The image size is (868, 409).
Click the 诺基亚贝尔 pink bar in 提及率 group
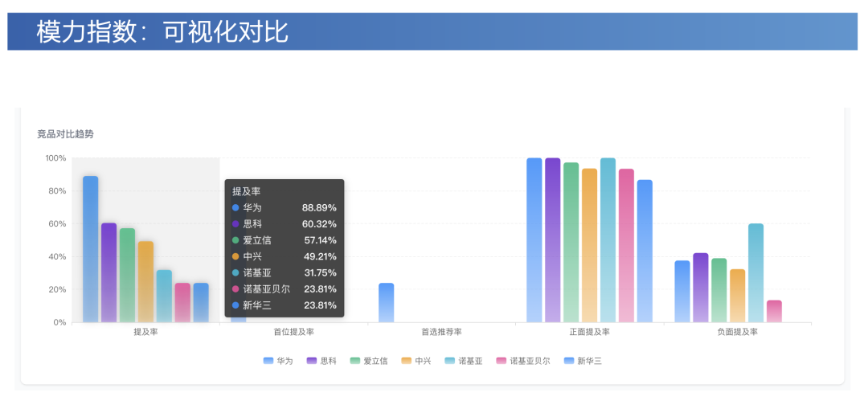tap(182, 303)
